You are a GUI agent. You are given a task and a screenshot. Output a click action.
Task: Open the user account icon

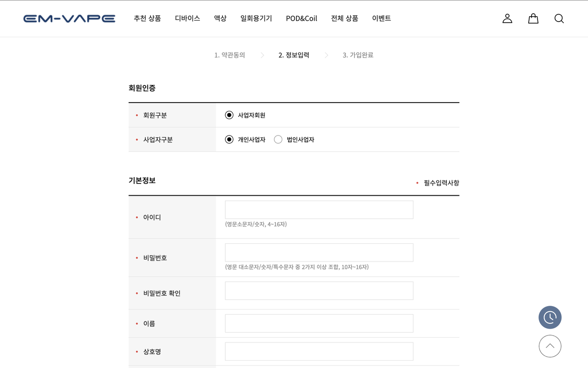[x=507, y=19]
